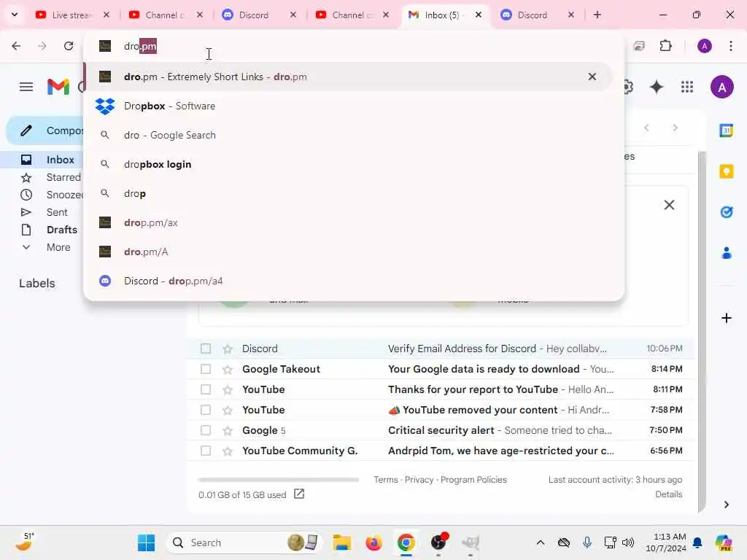Viewport: 747px width, 560px height.
Task: Open the Windows Start menu
Action: click(146, 542)
